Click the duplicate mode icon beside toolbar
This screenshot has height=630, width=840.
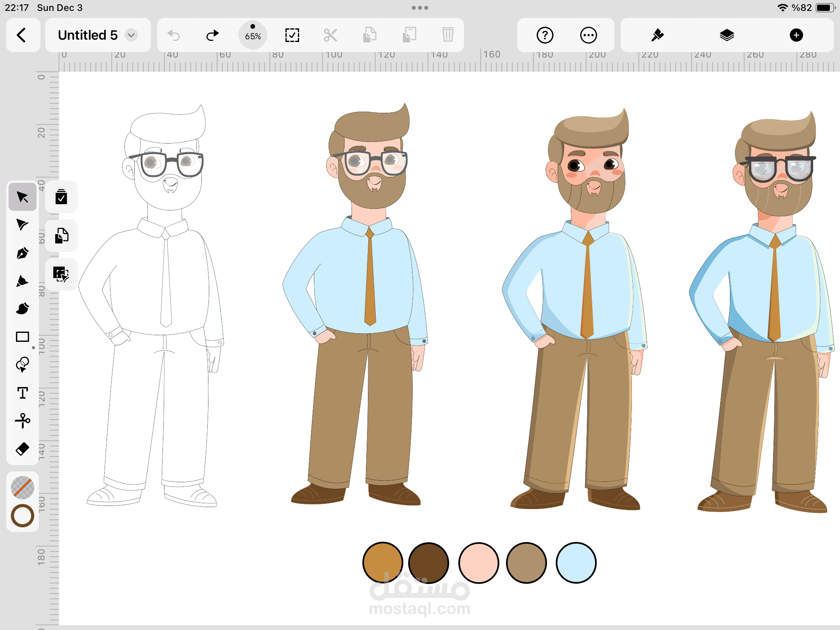(61, 236)
